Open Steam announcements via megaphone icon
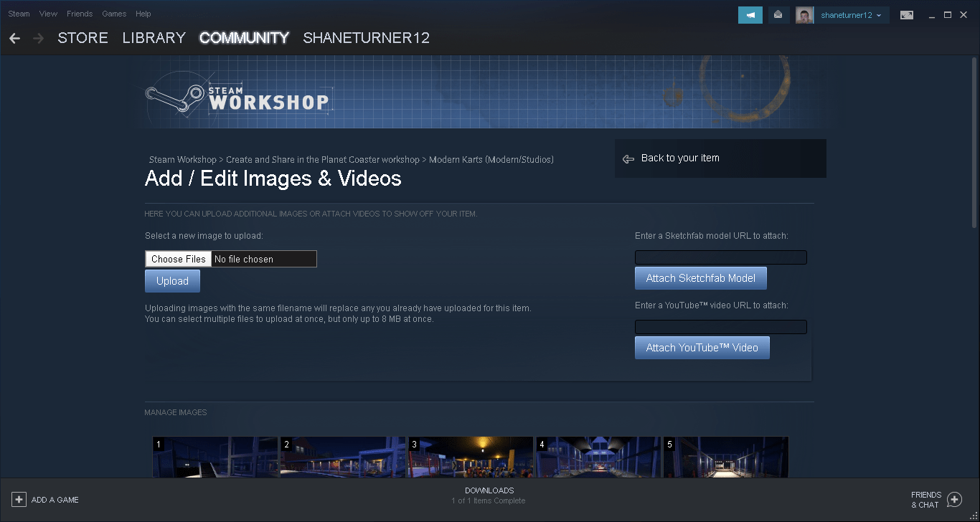 pyautogui.click(x=750, y=14)
